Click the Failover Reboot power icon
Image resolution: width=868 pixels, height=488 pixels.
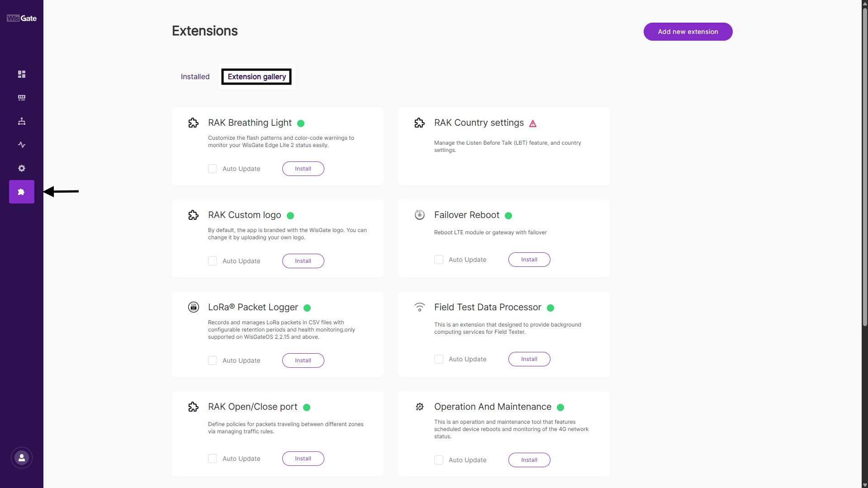click(420, 215)
